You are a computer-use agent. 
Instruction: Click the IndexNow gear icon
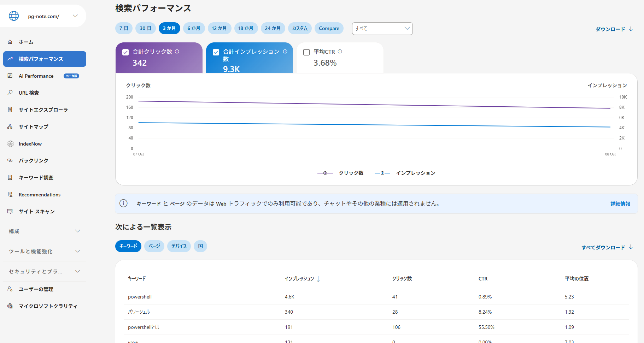tap(10, 144)
